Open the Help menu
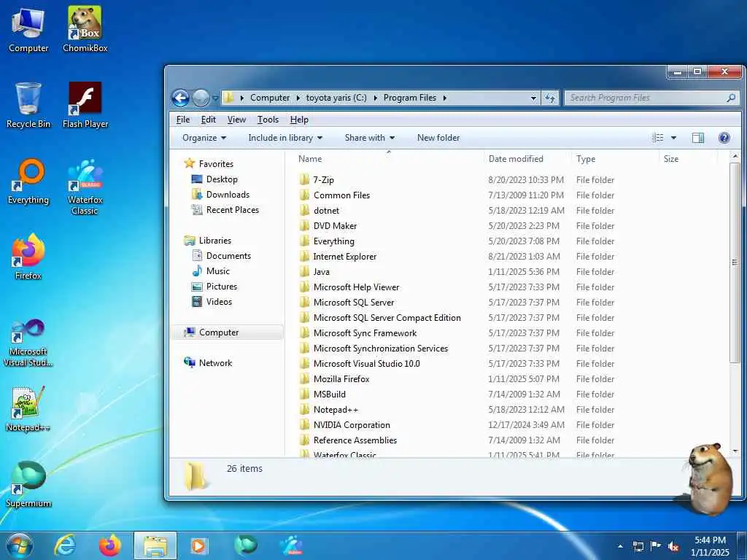This screenshot has height=560, width=747. coord(299,120)
